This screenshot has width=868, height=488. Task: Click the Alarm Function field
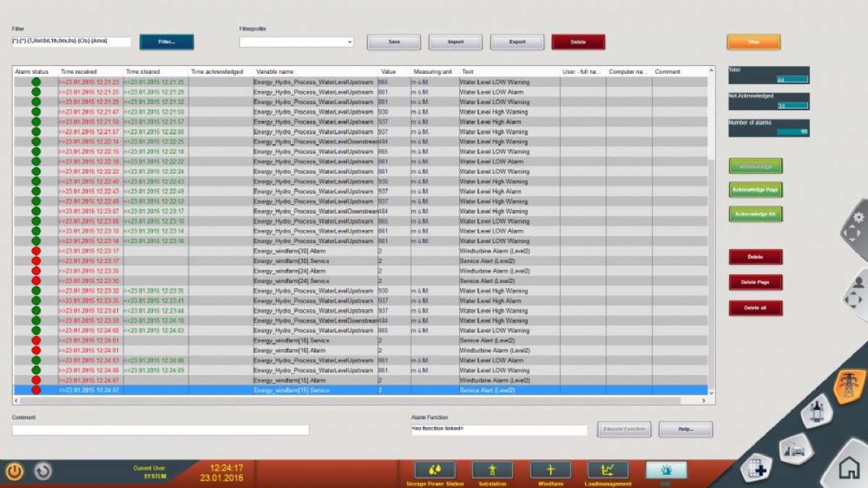[x=499, y=430]
